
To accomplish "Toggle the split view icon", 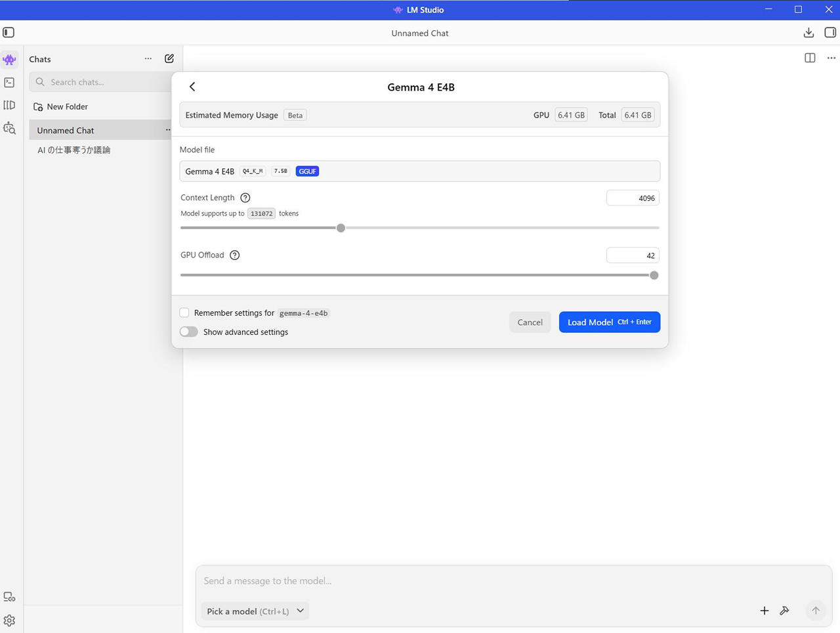I will coord(810,58).
